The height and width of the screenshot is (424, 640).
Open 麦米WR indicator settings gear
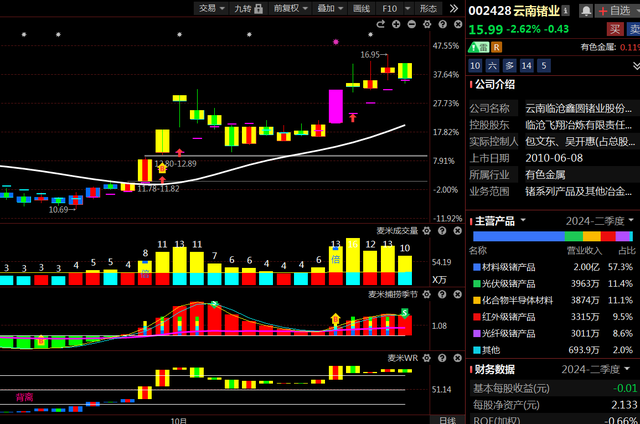click(427, 358)
